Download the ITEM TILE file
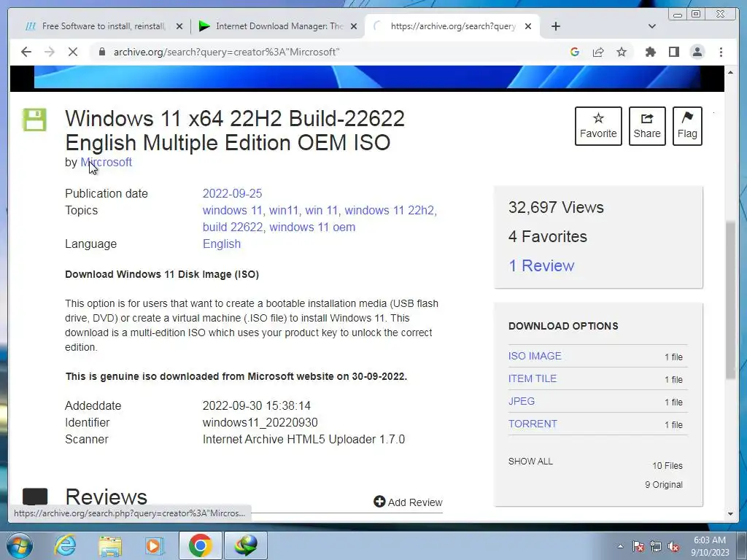This screenshot has height=560, width=747. [x=532, y=378]
